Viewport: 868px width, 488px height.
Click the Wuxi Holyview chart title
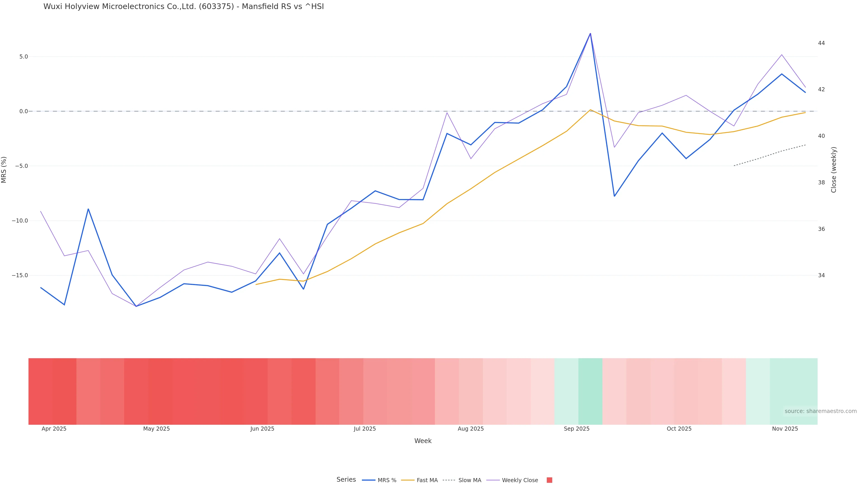point(183,7)
